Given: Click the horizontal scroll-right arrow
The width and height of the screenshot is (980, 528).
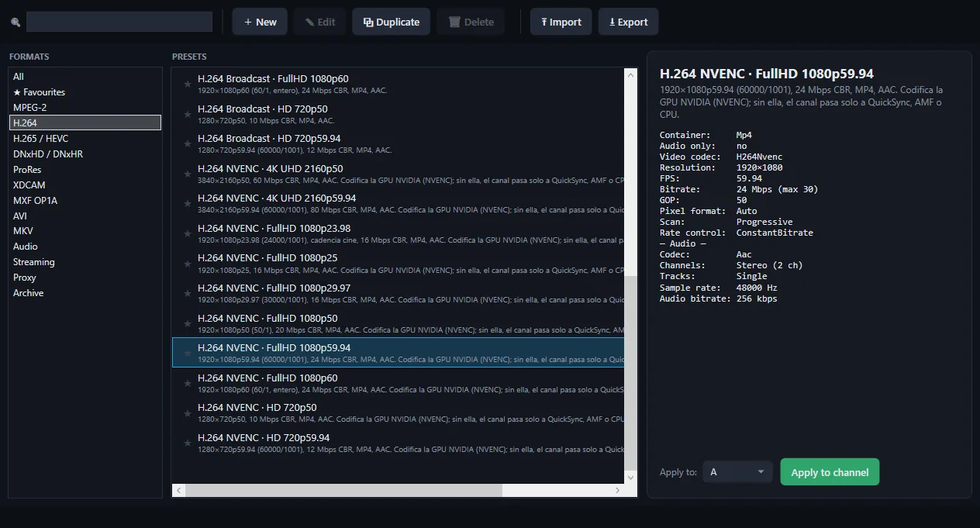Looking at the screenshot, I should tap(618, 490).
